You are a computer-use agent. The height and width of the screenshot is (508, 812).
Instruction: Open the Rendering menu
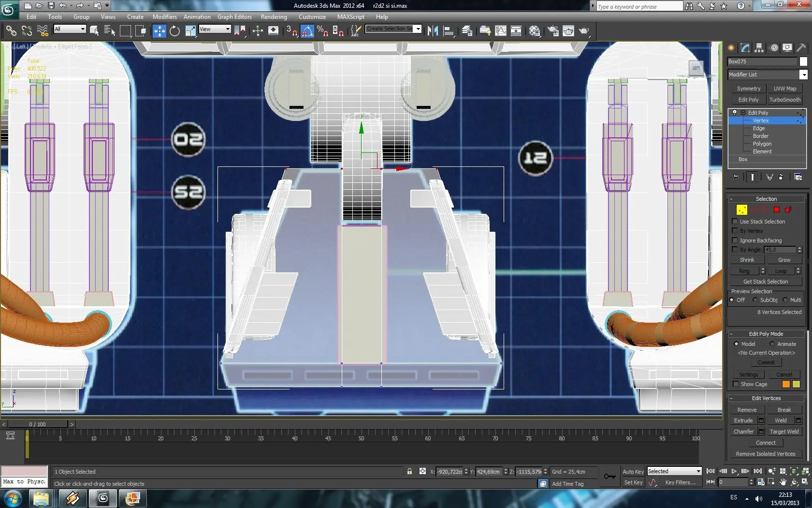click(x=274, y=17)
